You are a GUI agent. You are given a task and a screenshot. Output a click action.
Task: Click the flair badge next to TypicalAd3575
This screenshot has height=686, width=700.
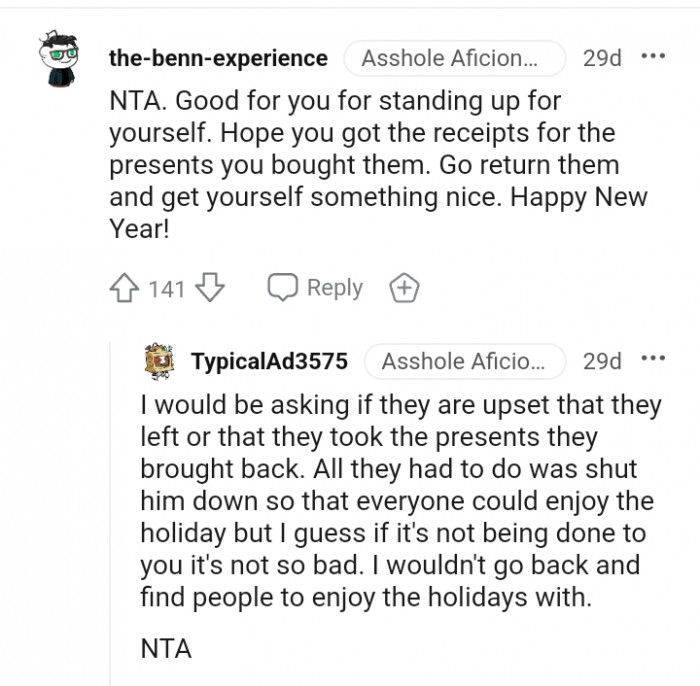pyautogui.click(x=464, y=361)
